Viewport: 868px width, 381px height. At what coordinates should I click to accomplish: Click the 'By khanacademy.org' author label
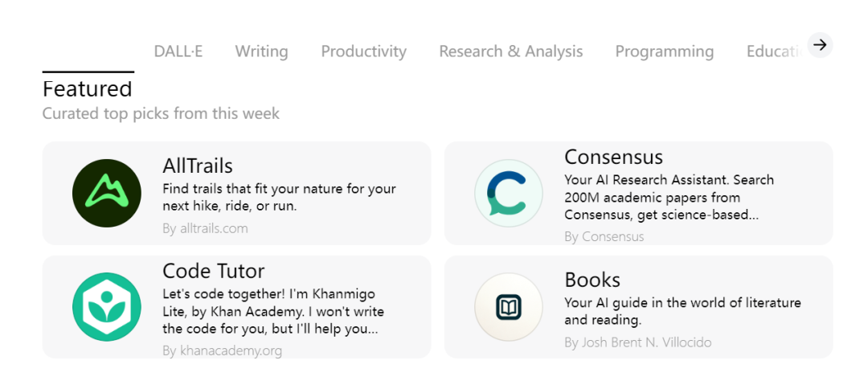pyautogui.click(x=222, y=350)
